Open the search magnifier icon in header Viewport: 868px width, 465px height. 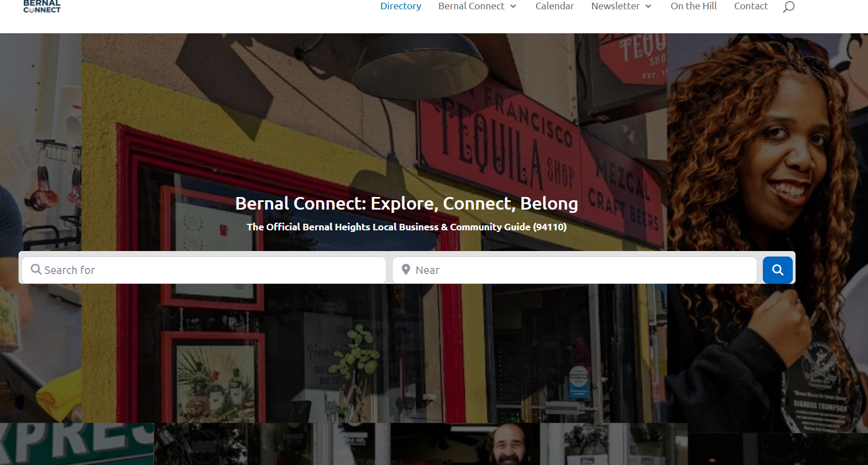[788, 7]
